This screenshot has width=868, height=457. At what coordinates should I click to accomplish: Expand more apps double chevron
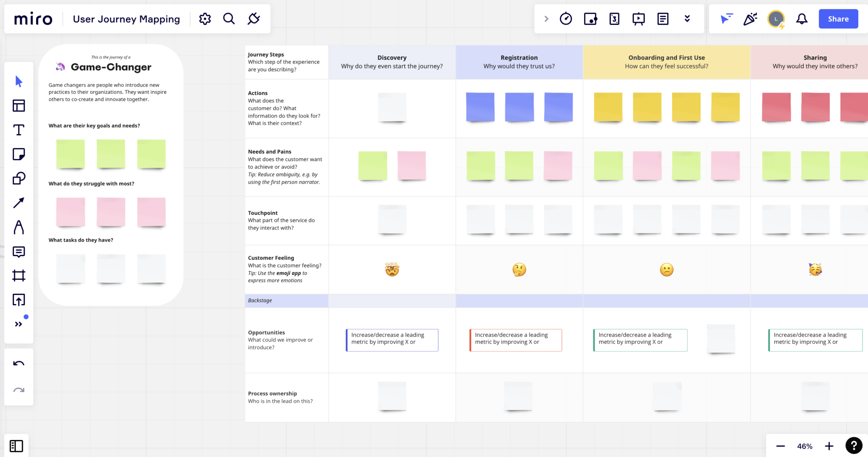687,19
